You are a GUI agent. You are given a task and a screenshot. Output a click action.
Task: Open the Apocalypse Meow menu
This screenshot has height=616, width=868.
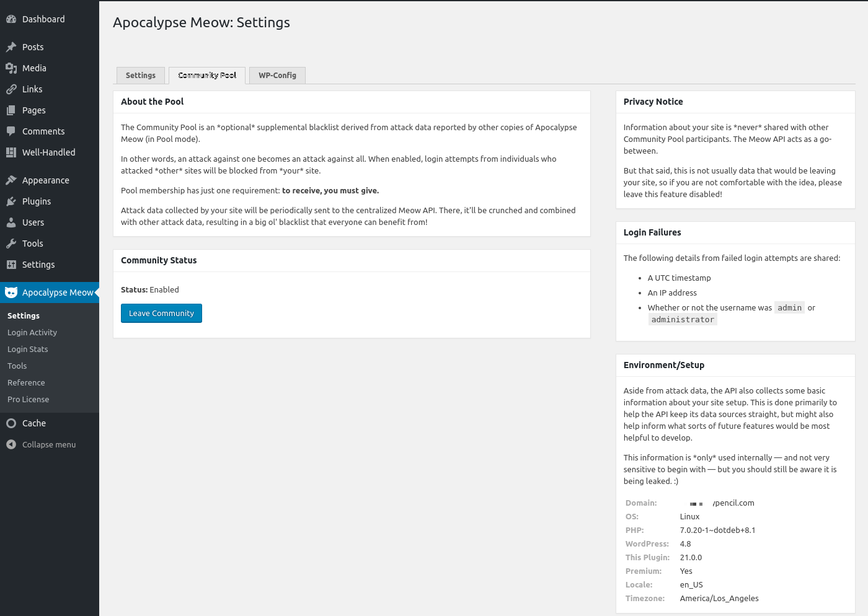point(50,293)
